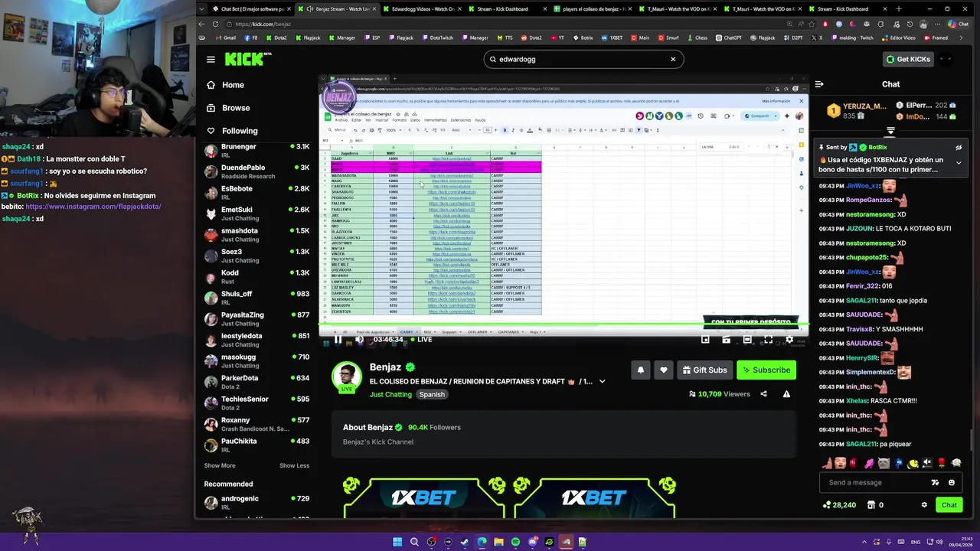Click the Kick search field
Screen dimensions: 980x551
click(583, 59)
